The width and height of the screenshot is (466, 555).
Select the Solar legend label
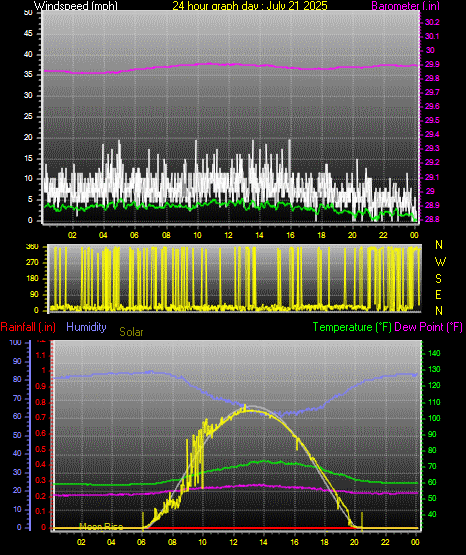click(x=131, y=332)
